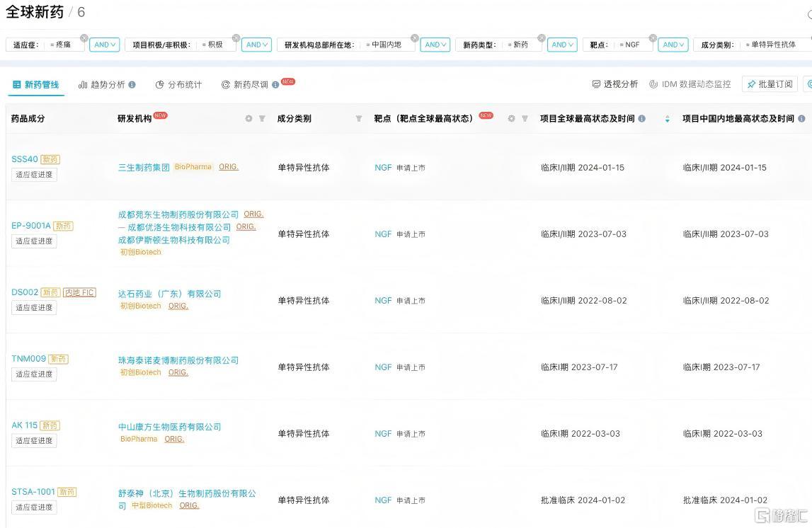Click the filter funnel icon for 成分类别 column
The height and width of the screenshot is (528, 812).
point(358,119)
